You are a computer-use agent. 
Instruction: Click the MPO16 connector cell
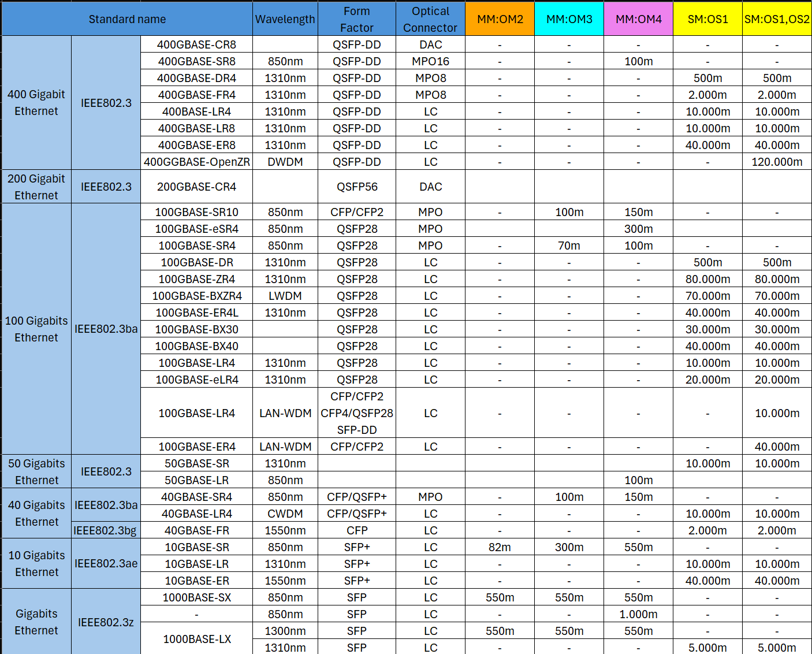pyautogui.click(x=430, y=61)
